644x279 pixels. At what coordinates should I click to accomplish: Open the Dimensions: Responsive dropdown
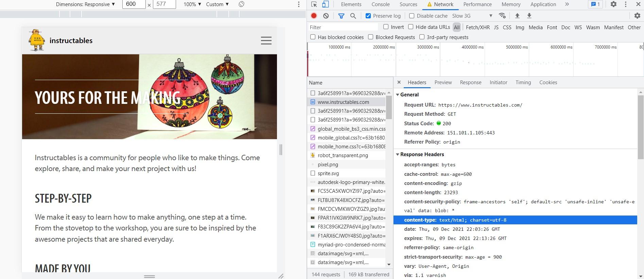(85, 4)
